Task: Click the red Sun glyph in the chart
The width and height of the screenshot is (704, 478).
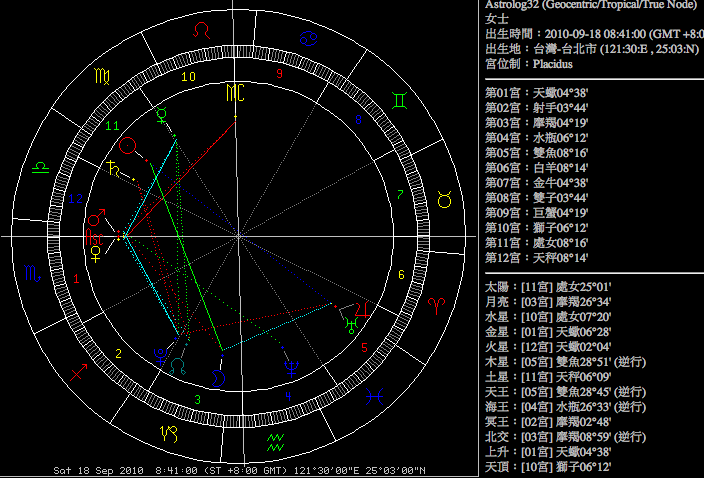Action: pos(127,146)
